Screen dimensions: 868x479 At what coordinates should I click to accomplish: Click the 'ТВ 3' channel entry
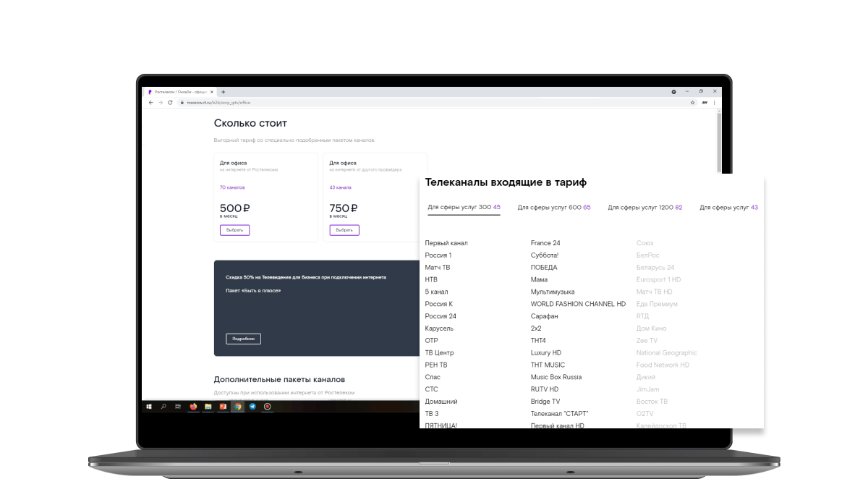click(x=432, y=414)
